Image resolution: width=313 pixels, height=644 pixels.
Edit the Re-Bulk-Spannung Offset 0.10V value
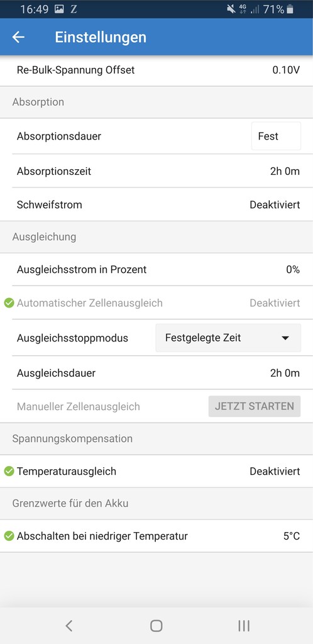tap(287, 70)
